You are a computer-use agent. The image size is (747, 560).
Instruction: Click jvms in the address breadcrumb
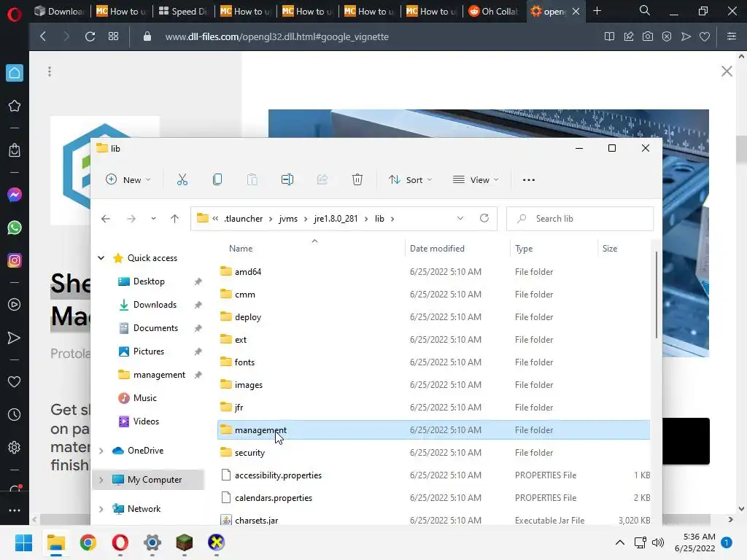[288, 219]
